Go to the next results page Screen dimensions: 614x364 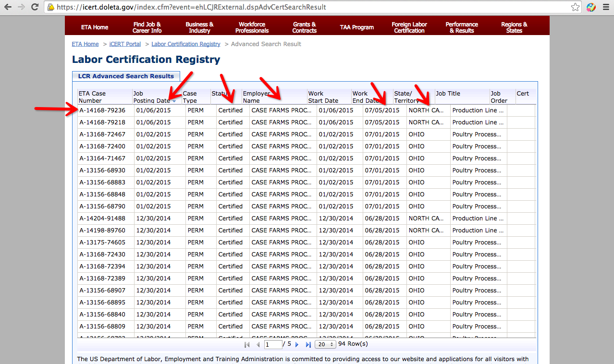pos(297,344)
